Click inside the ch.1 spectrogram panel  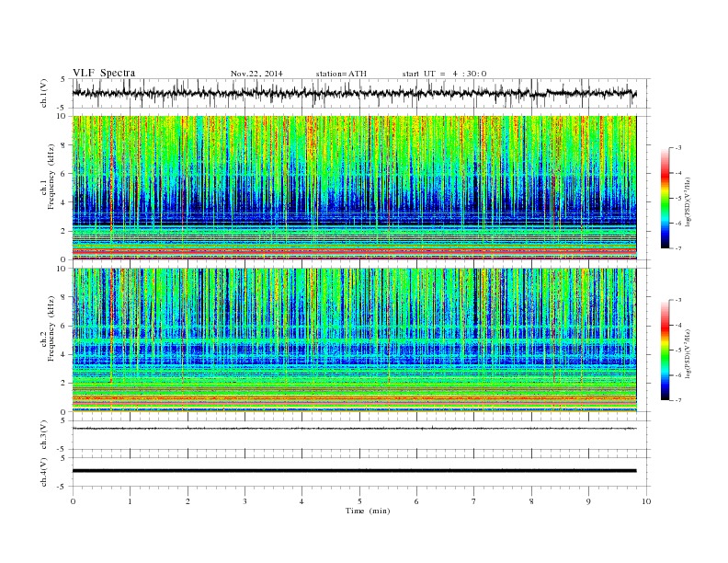354,188
